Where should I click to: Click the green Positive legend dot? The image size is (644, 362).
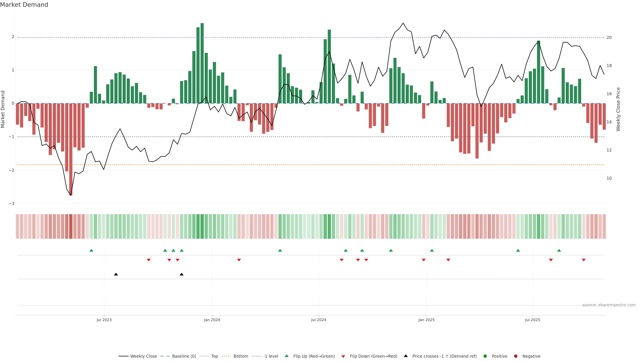click(x=485, y=356)
